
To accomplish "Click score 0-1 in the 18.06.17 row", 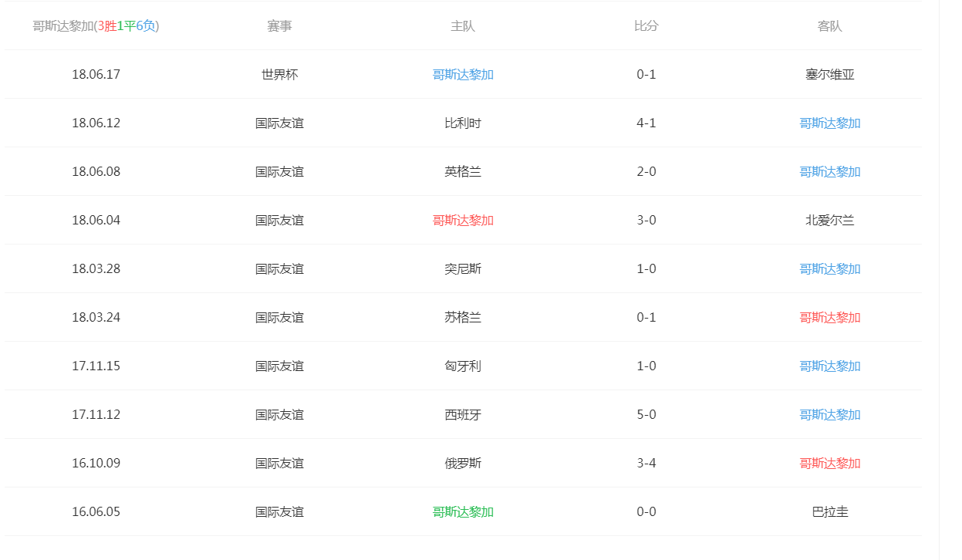I will 646,75.
